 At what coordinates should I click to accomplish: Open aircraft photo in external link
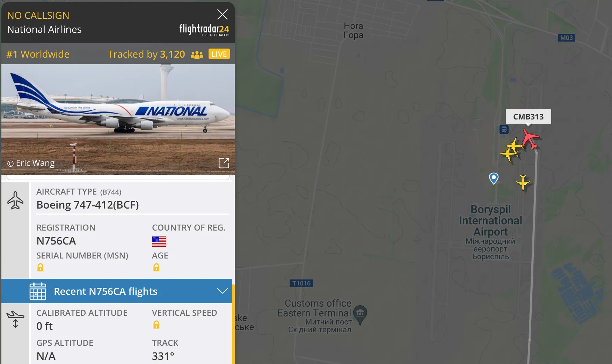[x=224, y=163]
